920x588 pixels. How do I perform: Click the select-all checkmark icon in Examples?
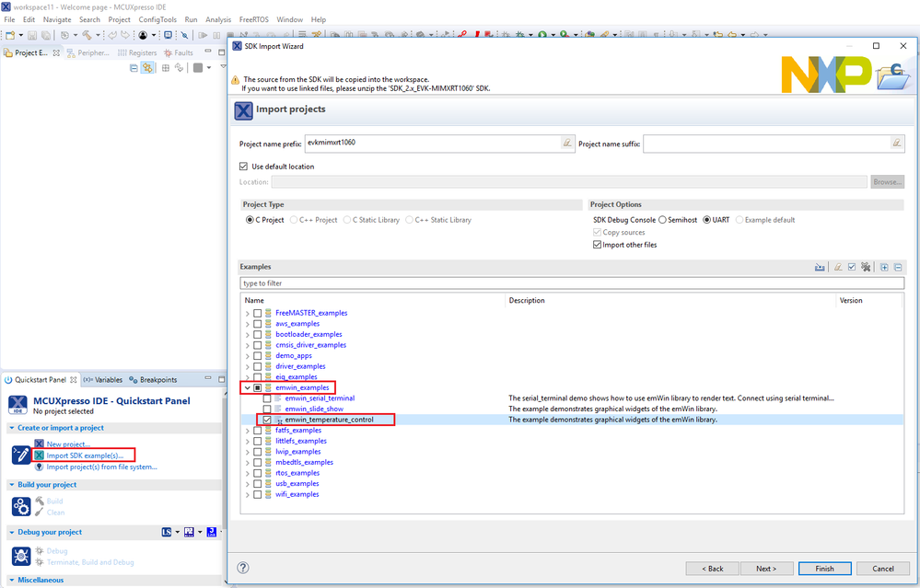852,268
